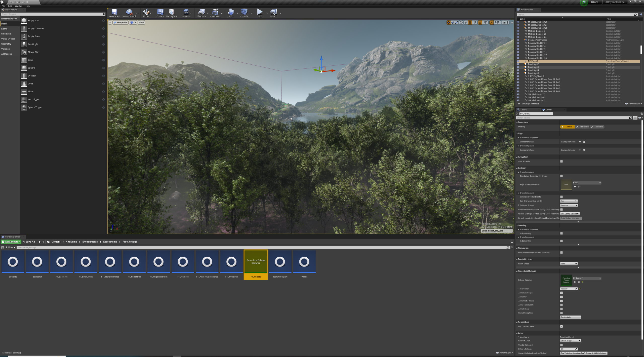Screen dimensions: 644x357
Task: Click Save Current in the toolbar
Action: click(114, 12)
